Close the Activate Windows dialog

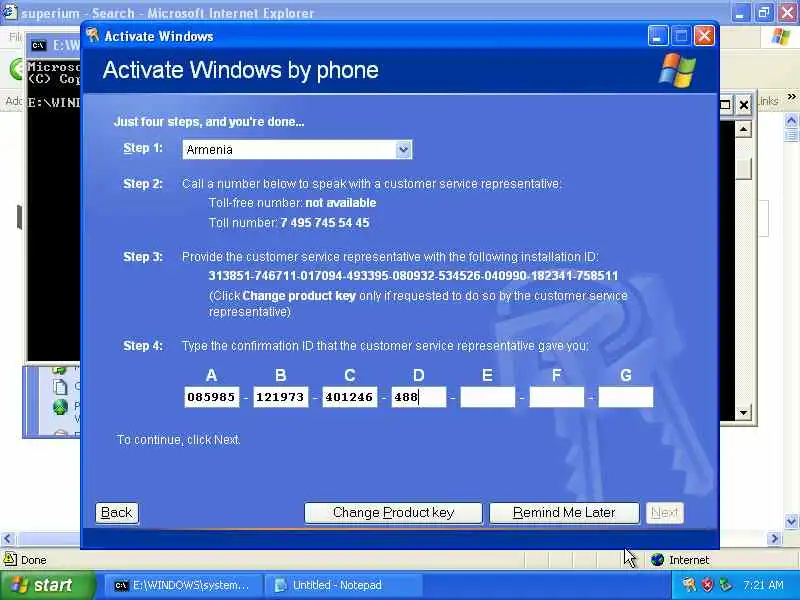[x=704, y=36]
